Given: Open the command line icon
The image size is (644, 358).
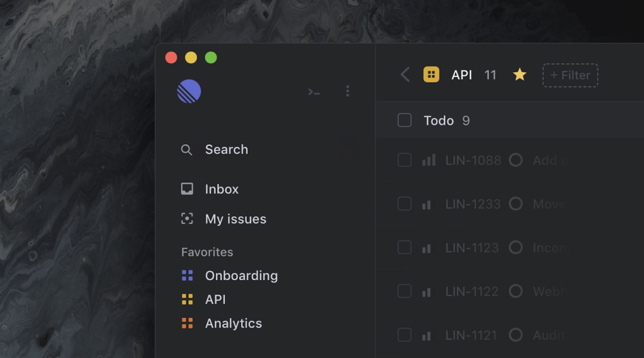Looking at the screenshot, I should pos(314,92).
